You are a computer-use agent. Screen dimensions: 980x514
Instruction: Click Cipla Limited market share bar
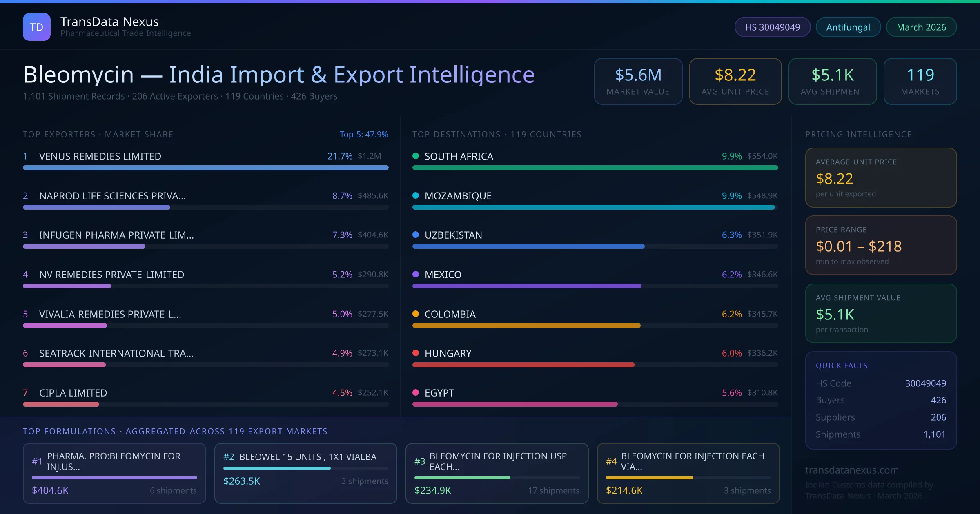tap(61, 404)
